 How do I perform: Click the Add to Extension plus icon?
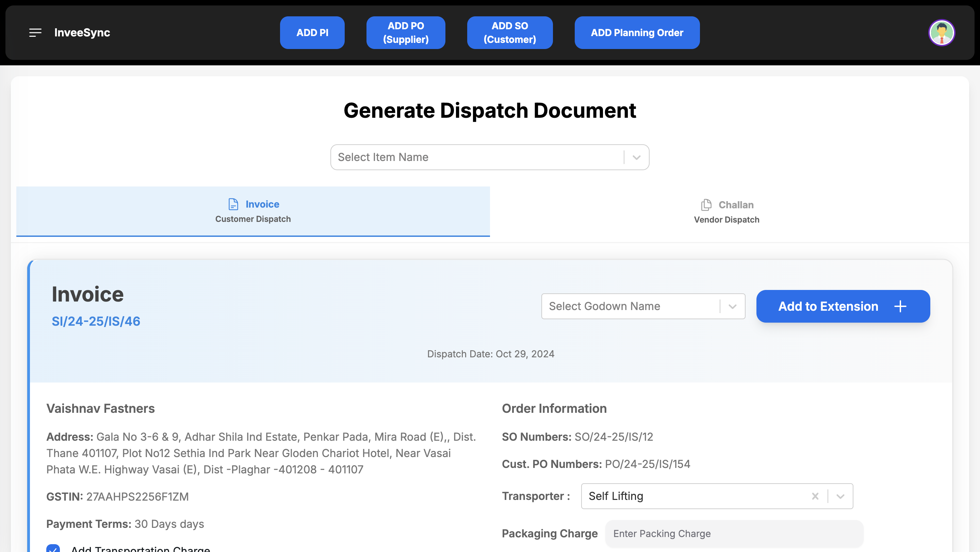[x=901, y=306]
